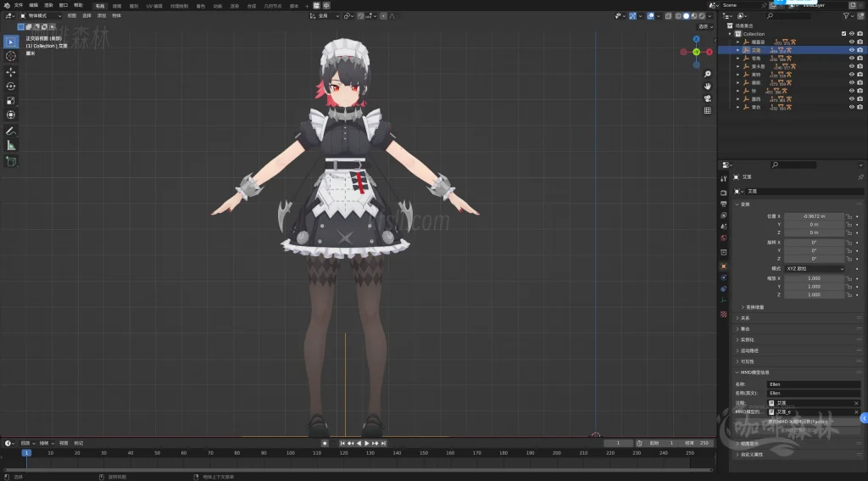Image resolution: width=868 pixels, height=481 pixels.
Task: Switch viewport to wireframe shading
Action: (x=678, y=16)
